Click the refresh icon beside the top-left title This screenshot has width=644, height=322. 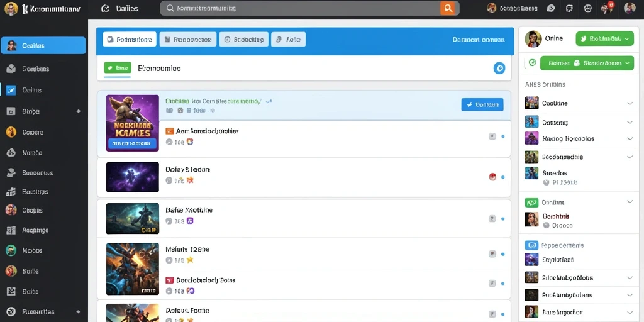(x=105, y=8)
